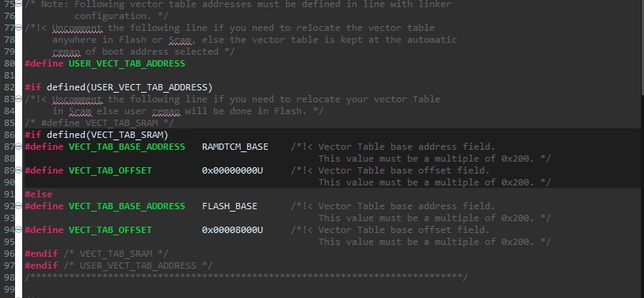Collapse the comment fold starting at line 77
644x298 pixels.
coord(18,28)
